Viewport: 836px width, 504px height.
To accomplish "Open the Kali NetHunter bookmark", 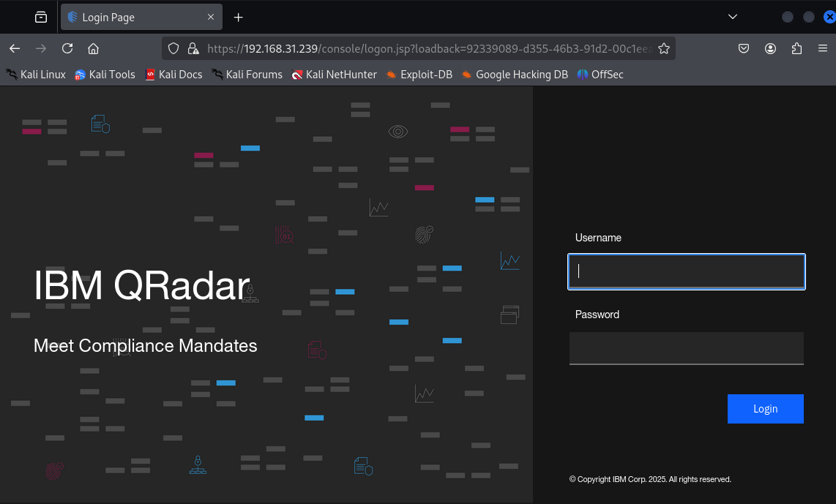I will (x=335, y=75).
